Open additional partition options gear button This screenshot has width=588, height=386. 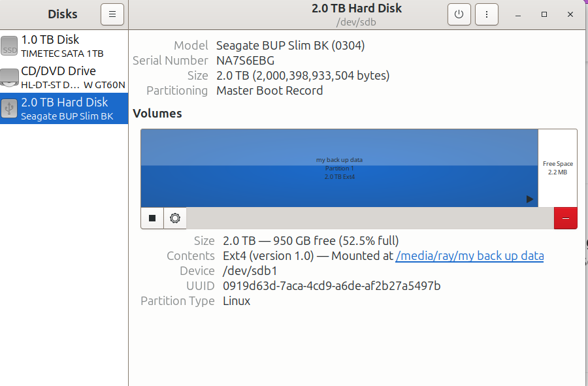point(175,218)
